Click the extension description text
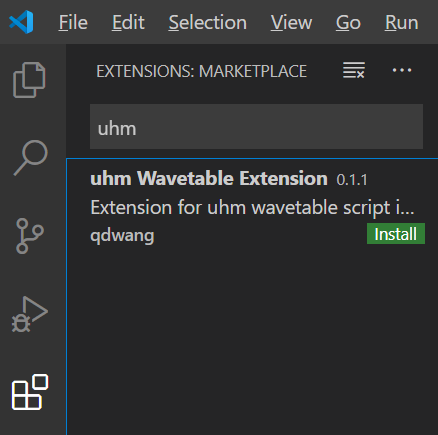Viewport: 438px width, 435px height. 252,208
